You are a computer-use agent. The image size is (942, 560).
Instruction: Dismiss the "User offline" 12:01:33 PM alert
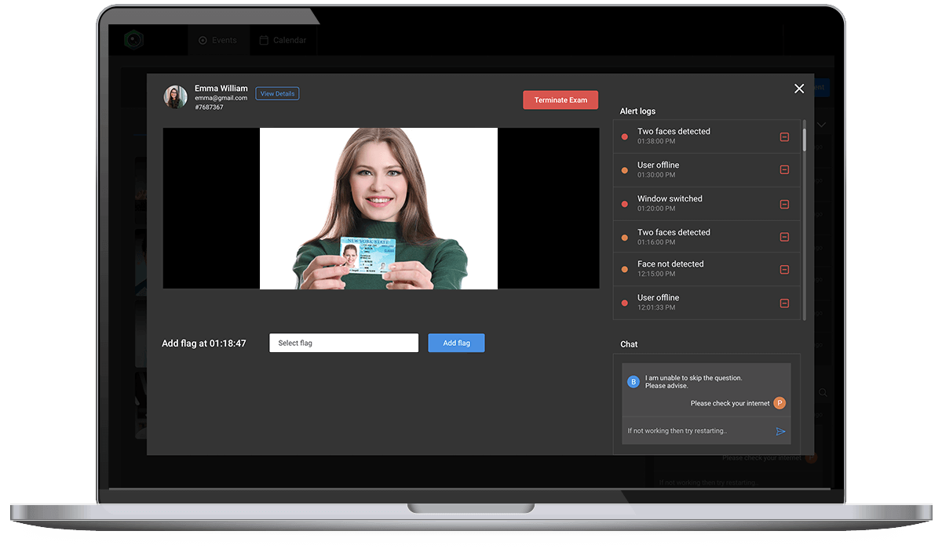[x=784, y=304]
